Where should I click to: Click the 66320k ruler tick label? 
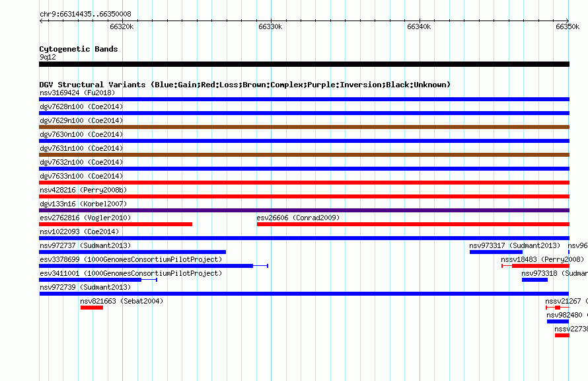(x=122, y=26)
